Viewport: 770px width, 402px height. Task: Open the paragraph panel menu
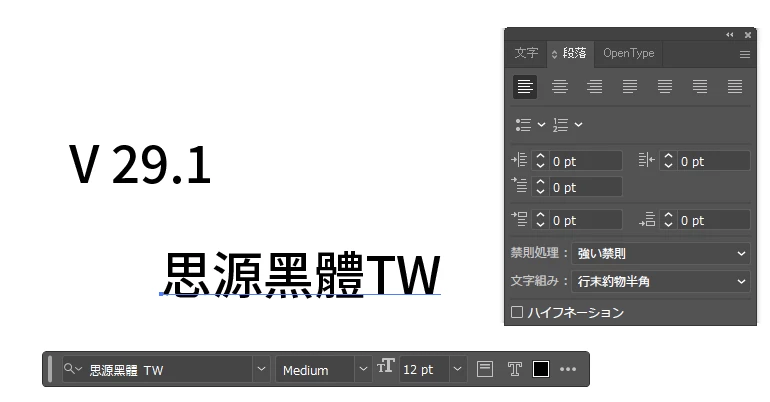(745, 54)
